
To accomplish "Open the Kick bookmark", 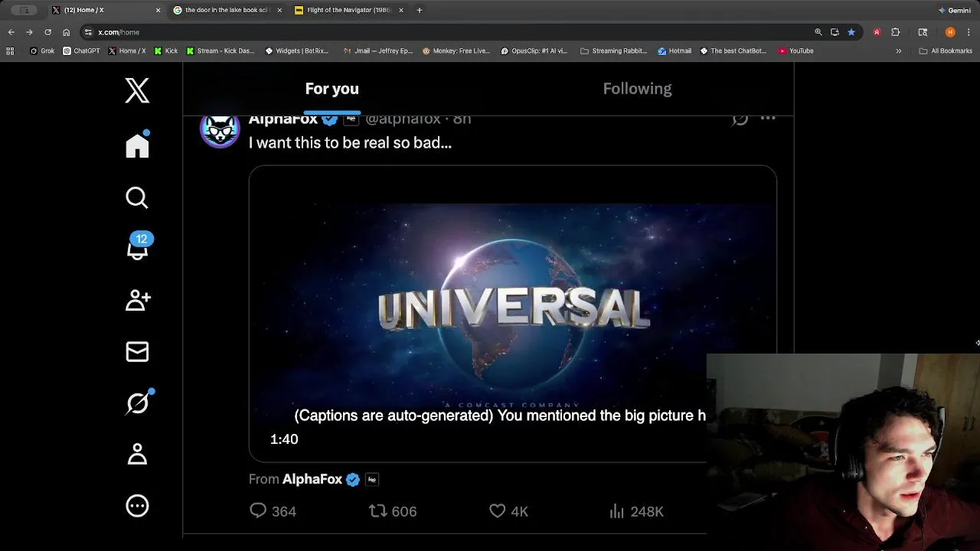I will (166, 51).
